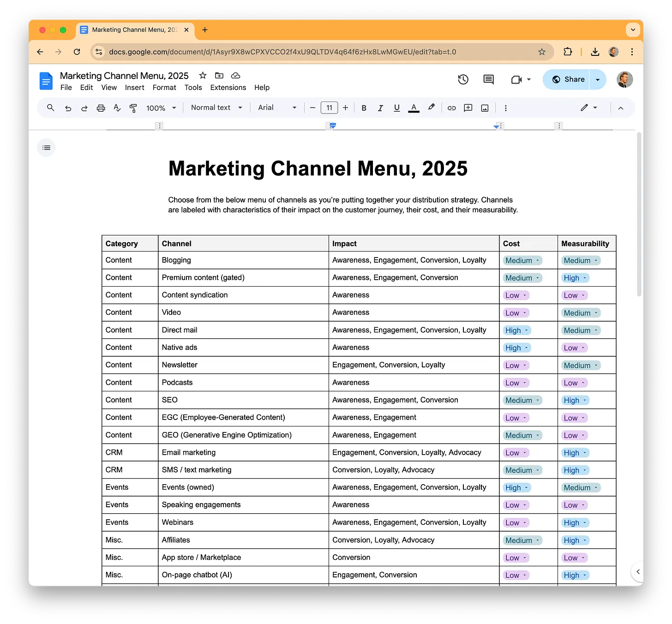Print the document
This screenshot has width=672, height=624.
[x=101, y=108]
